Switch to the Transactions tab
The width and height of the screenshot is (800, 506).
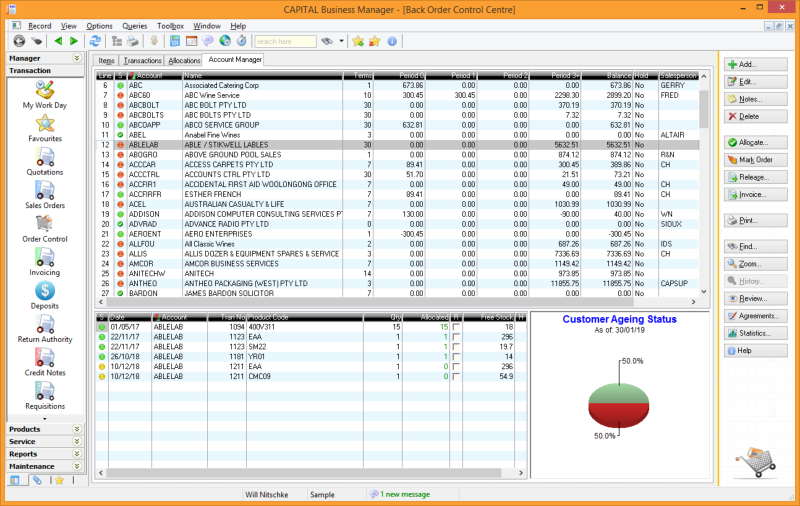pyautogui.click(x=142, y=61)
